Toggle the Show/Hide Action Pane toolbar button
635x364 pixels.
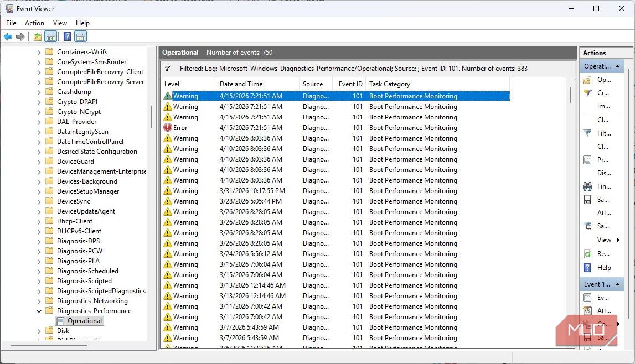tap(81, 37)
